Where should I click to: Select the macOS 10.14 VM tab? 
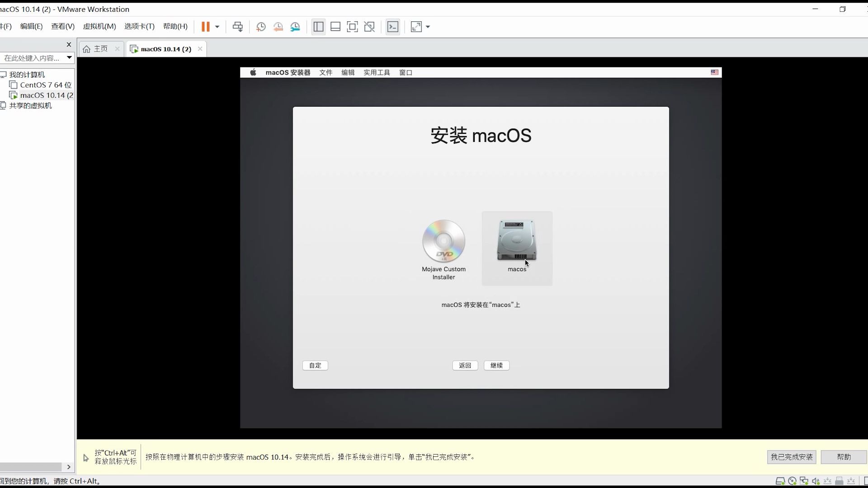[165, 49]
